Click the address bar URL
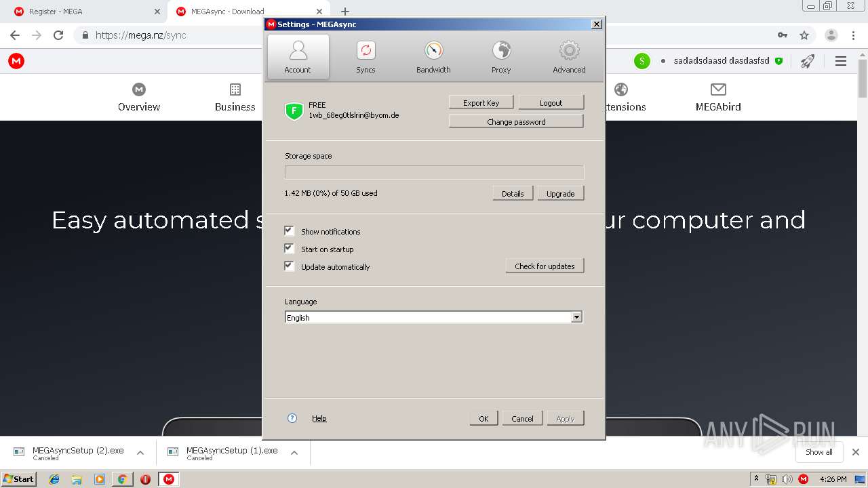 pos(141,35)
